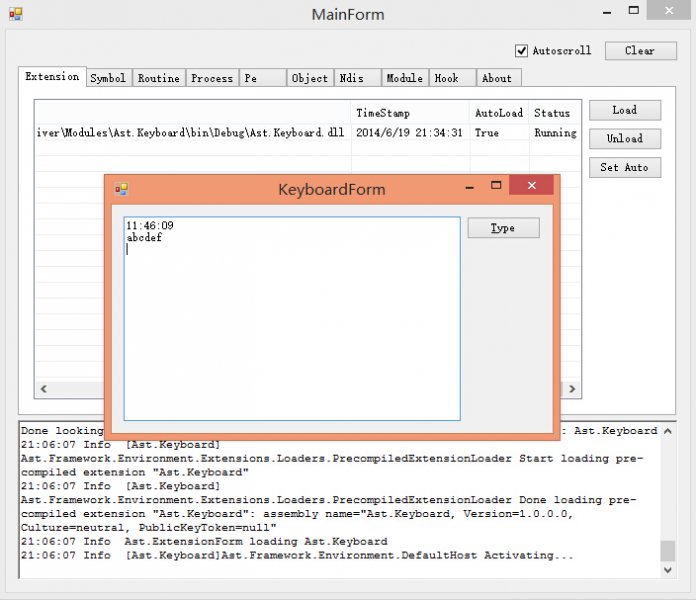Viewport: 696px width, 600px height.
Task: Click the MainForm title bar text
Action: (x=348, y=15)
